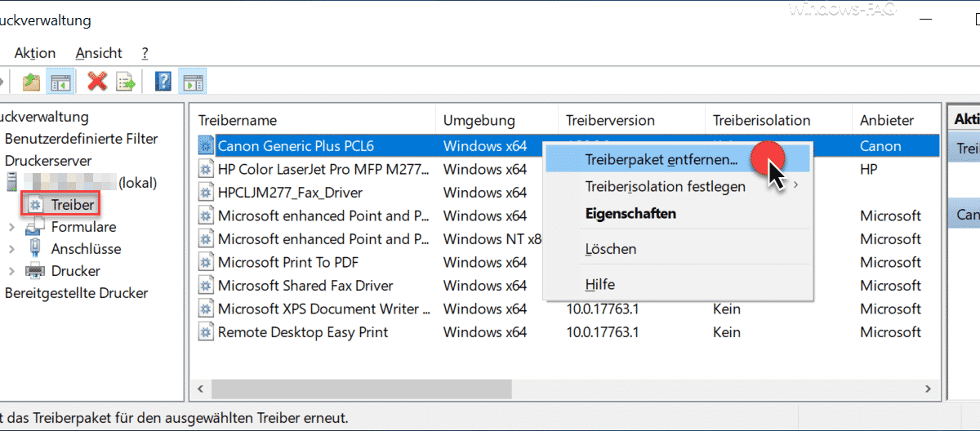Select Benutzerdefinierte Filter in the tree

[81, 139]
